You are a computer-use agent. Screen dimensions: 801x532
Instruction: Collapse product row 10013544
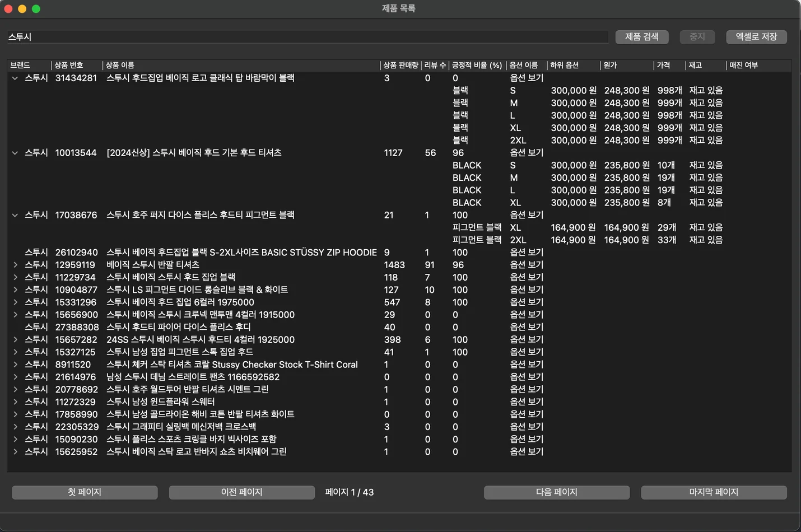(x=15, y=153)
